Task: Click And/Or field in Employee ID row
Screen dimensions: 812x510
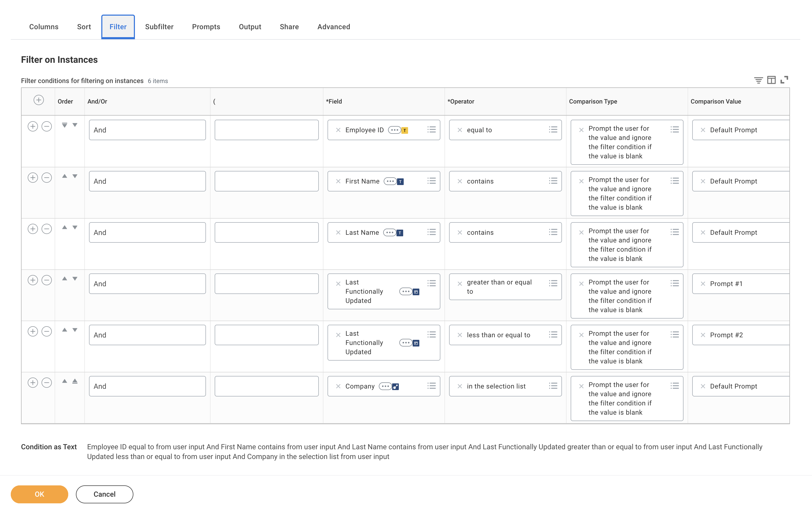Action: tap(147, 130)
